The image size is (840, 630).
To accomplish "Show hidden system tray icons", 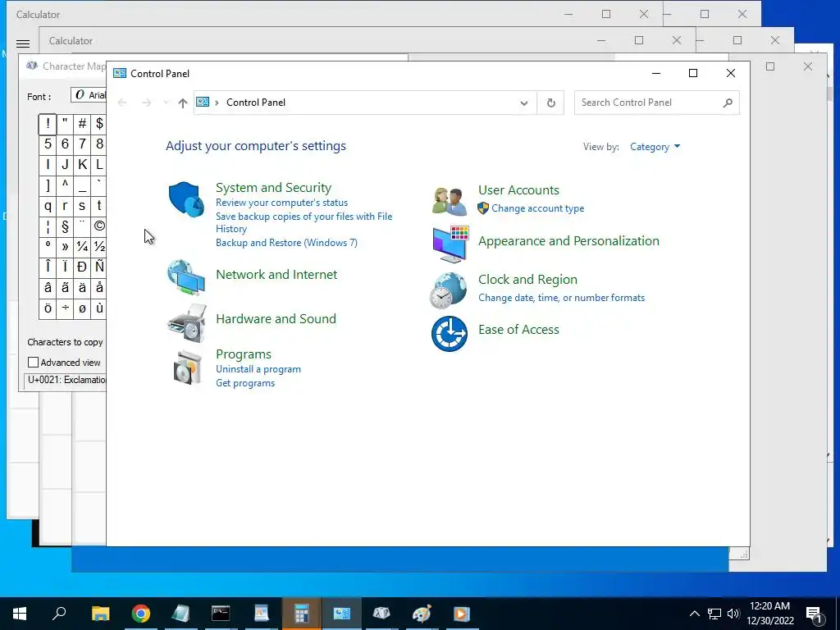I will (x=694, y=614).
